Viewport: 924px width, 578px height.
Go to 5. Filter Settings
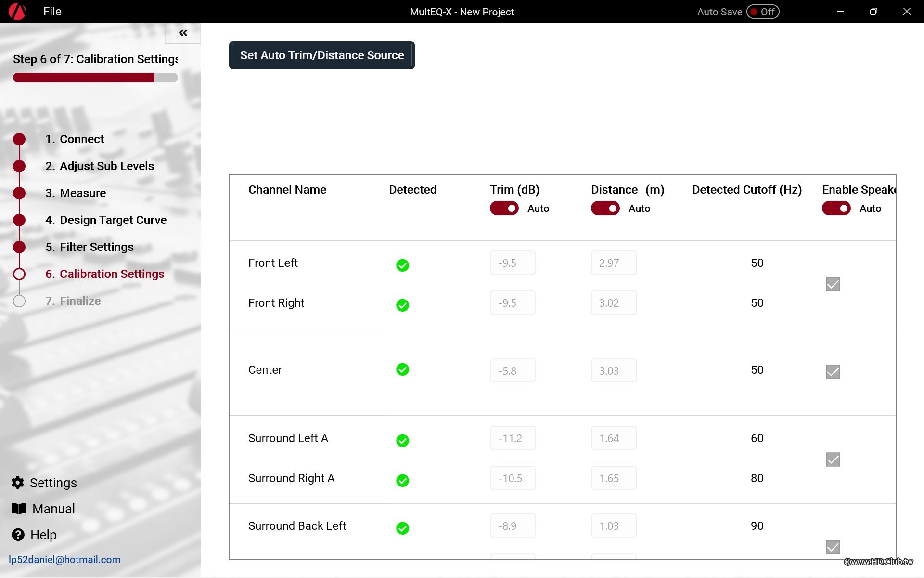tap(90, 247)
